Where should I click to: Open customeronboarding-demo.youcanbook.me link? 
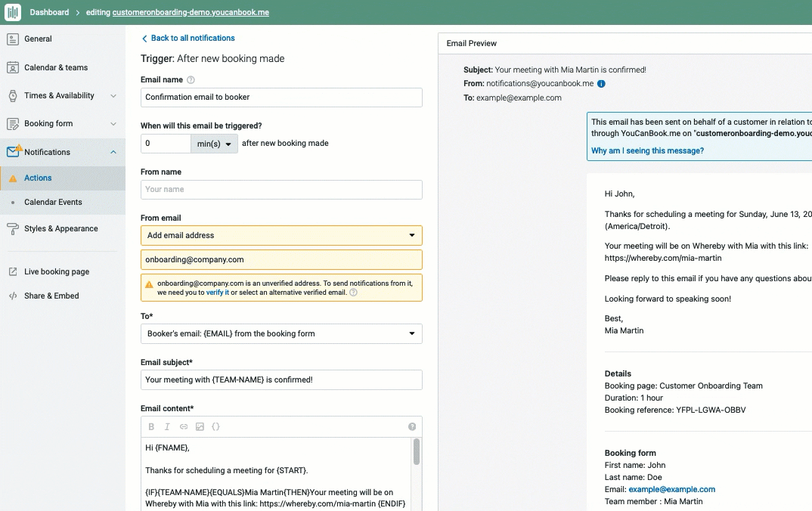click(x=191, y=12)
